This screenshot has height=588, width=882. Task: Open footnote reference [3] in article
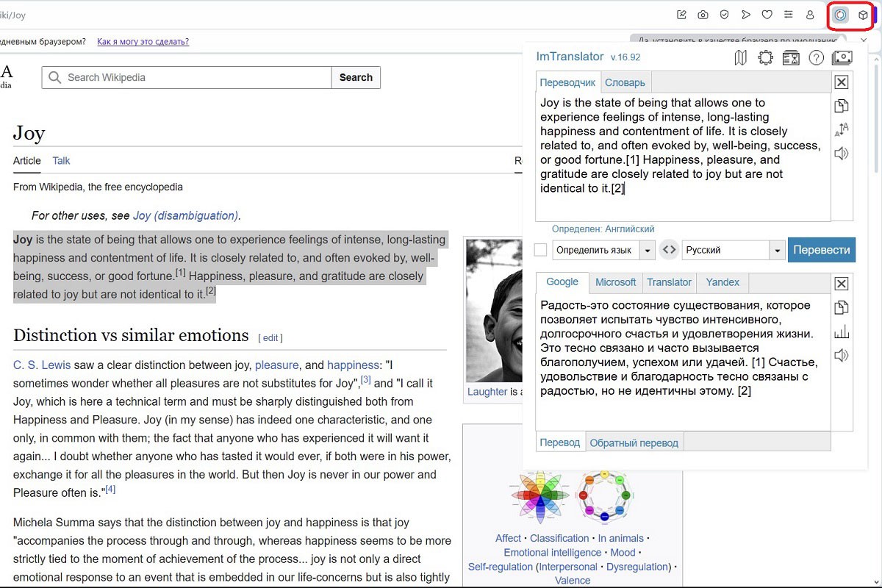click(365, 380)
